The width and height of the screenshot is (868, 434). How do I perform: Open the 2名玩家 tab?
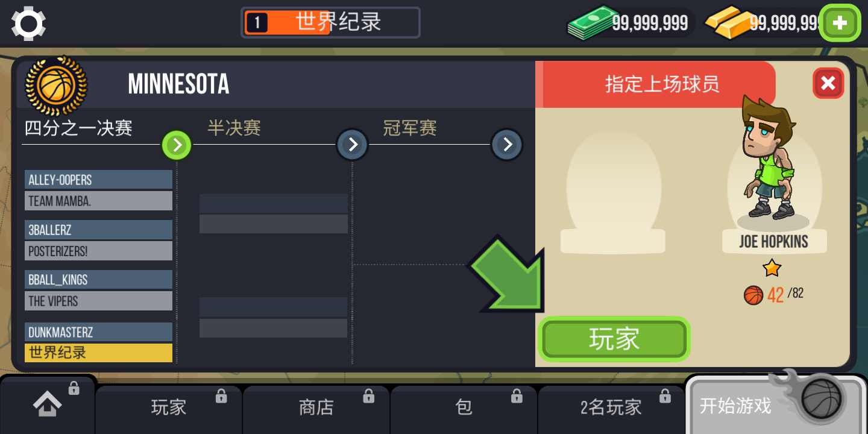(611, 407)
